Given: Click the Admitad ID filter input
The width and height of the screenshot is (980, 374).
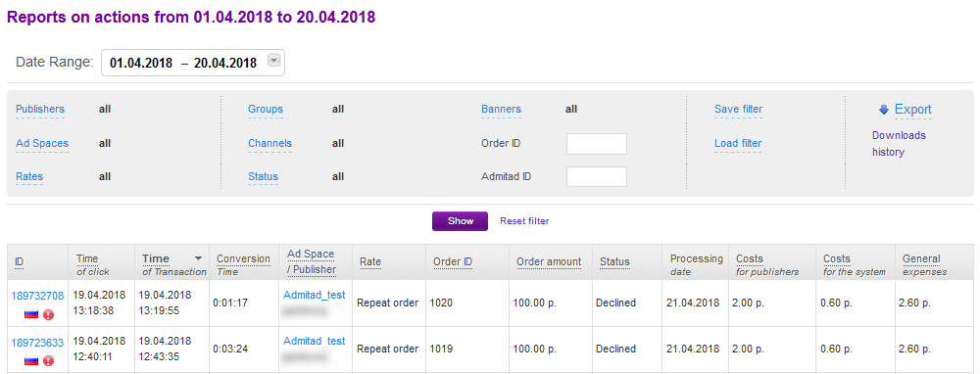Looking at the screenshot, I should [x=596, y=176].
